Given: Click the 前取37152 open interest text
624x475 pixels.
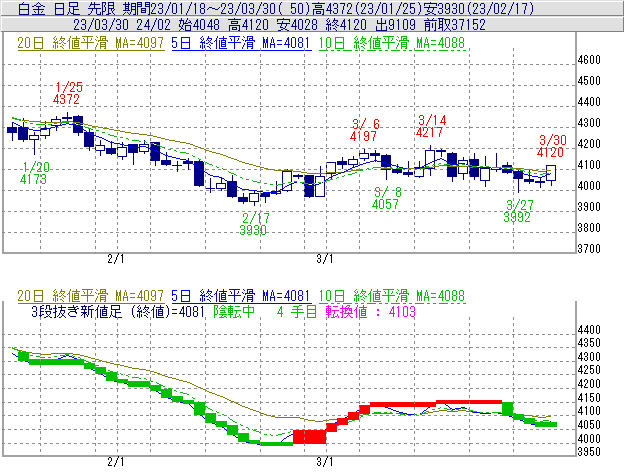Looking at the screenshot, I should tap(455, 25).
